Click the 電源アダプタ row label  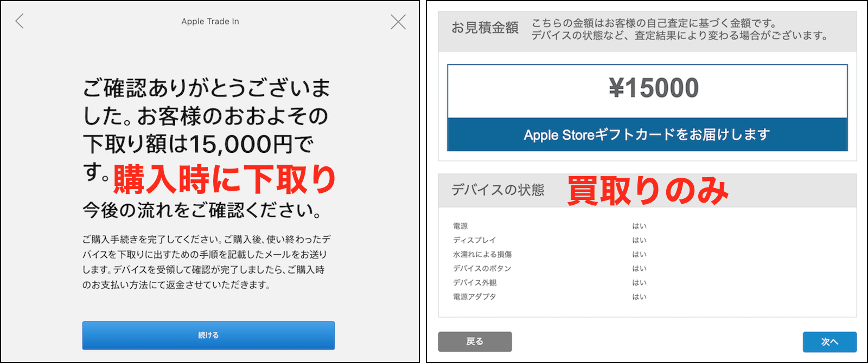(x=475, y=296)
